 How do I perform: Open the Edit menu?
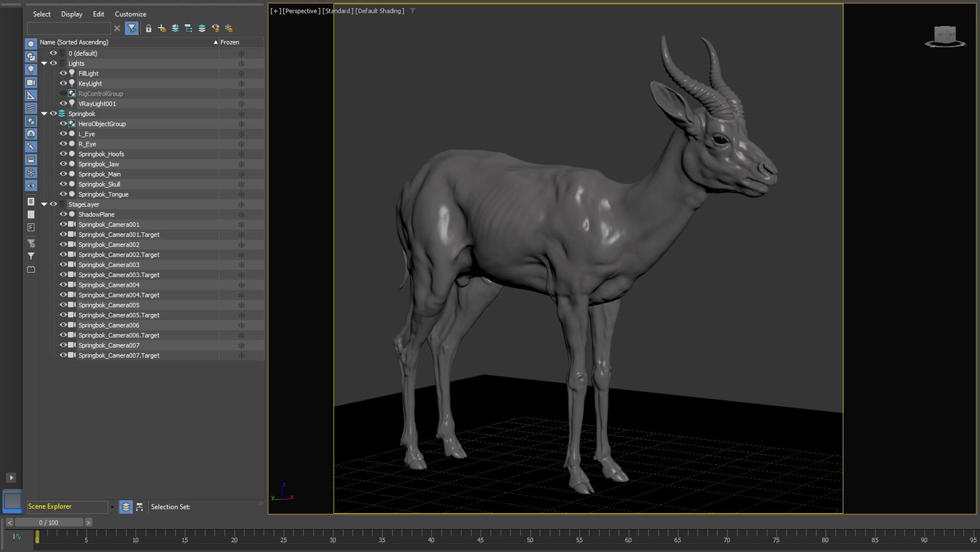click(x=99, y=14)
